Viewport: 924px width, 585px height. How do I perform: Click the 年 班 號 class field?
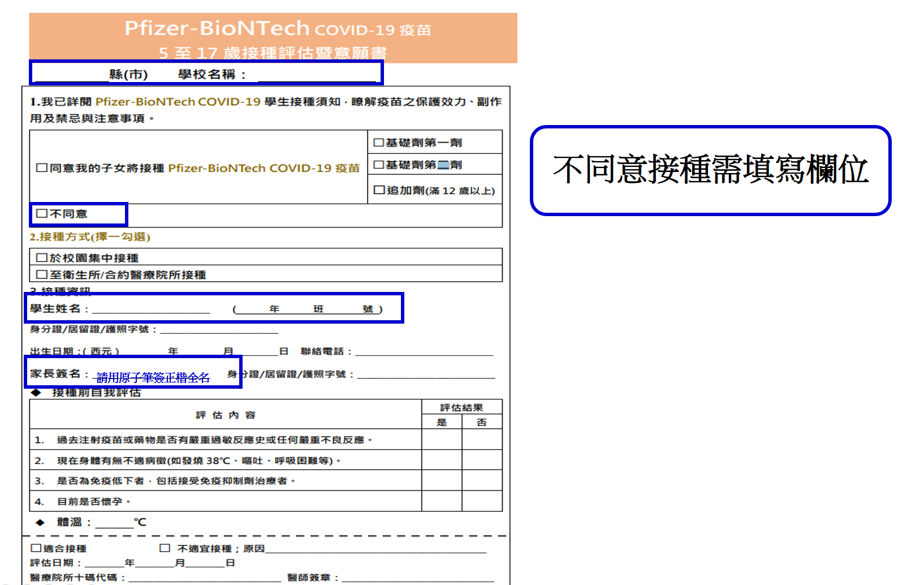coord(308,309)
